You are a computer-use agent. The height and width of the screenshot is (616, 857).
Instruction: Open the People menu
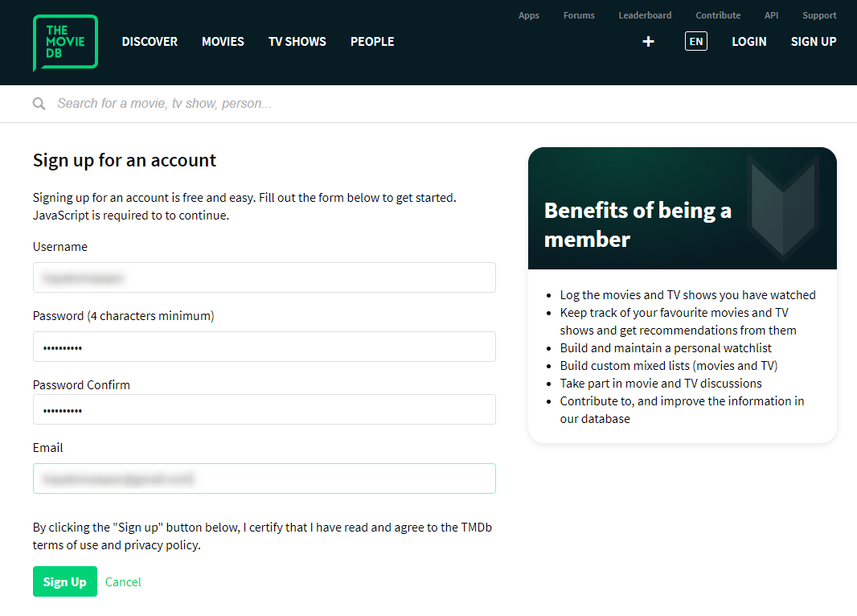coord(372,42)
